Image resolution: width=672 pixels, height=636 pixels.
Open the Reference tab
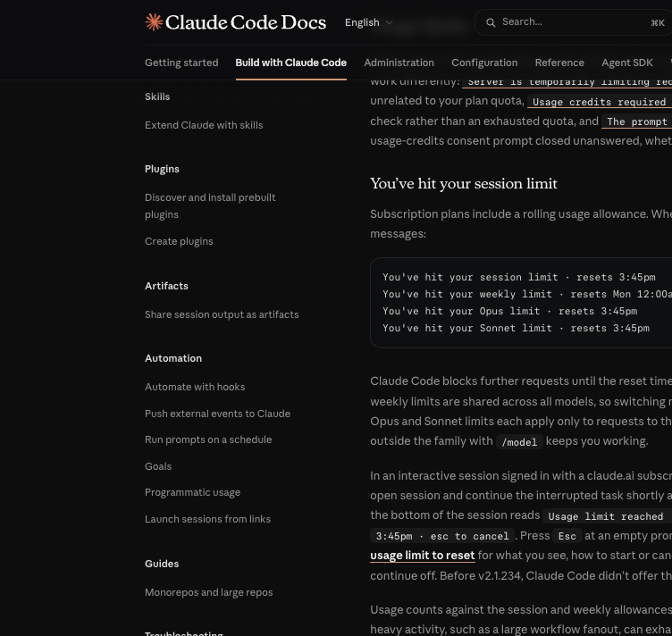tap(559, 63)
